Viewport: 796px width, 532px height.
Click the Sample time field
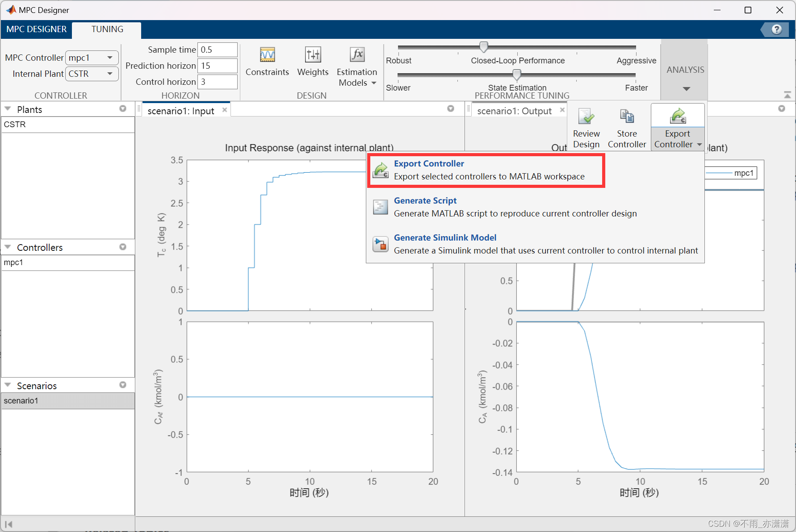(x=217, y=50)
